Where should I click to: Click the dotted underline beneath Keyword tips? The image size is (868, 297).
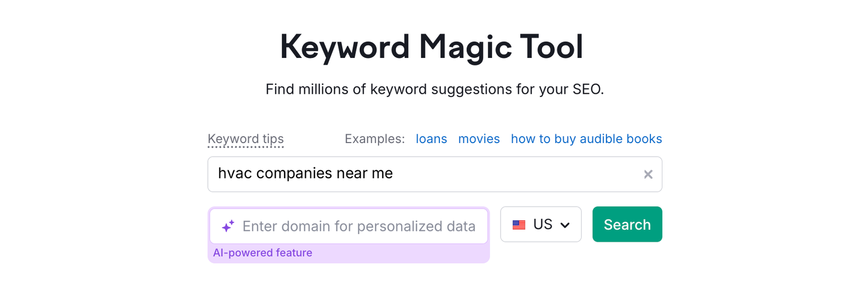246,147
